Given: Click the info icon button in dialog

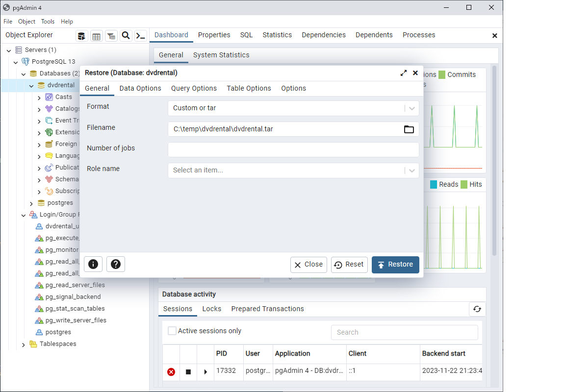Looking at the screenshot, I should coord(93,264).
